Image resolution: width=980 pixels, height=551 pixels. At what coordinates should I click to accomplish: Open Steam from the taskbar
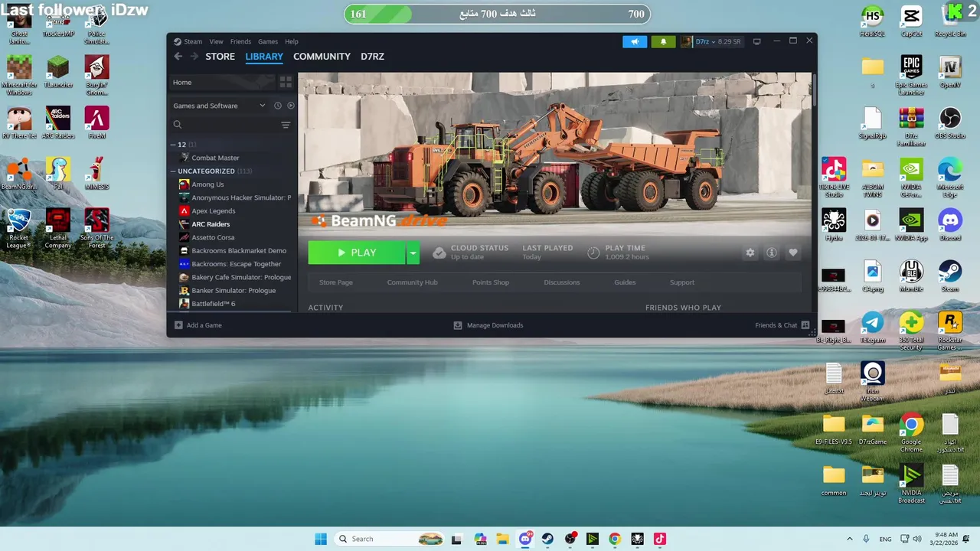tap(547, 539)
